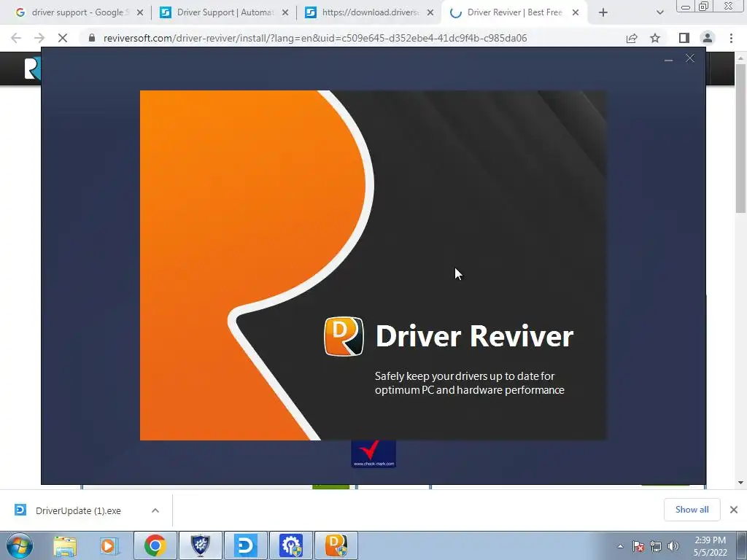Bookmark this page with the star
This screenshot has width=747, height=560.
[655, 38]
